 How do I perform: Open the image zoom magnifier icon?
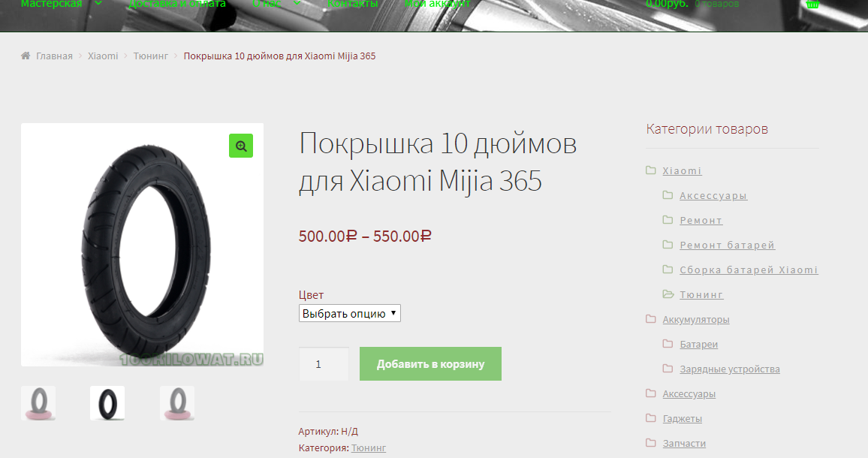[241, 146]
